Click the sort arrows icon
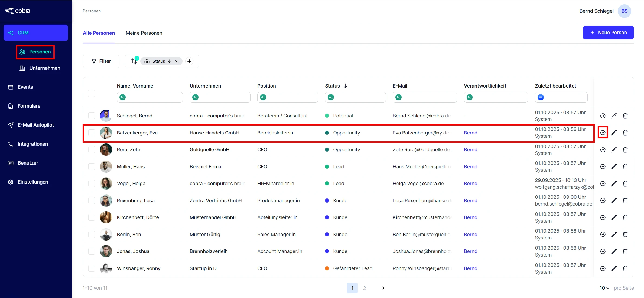The height and width of the screenshot is (298, 644). (134, 61)
